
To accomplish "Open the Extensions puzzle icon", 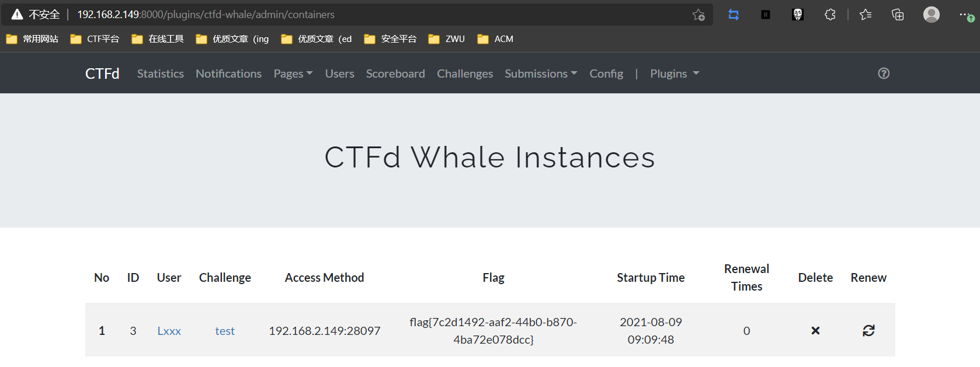I will (x=830, y=15).
